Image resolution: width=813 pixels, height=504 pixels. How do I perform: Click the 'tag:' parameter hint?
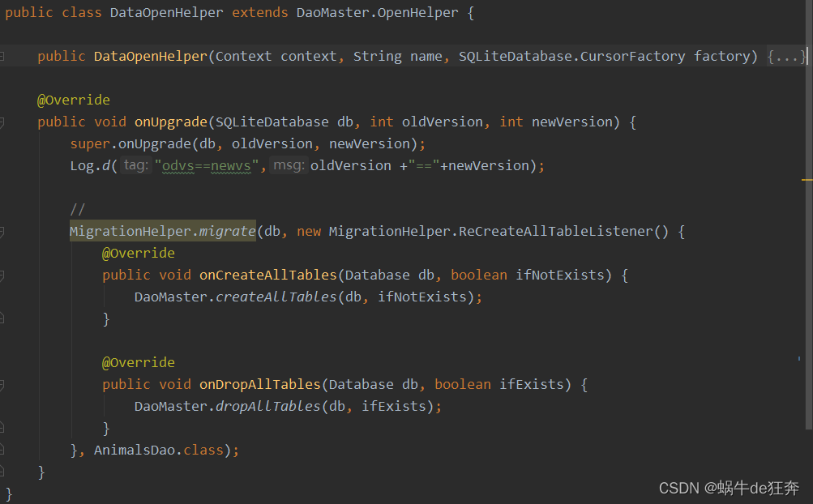[136, 165]
